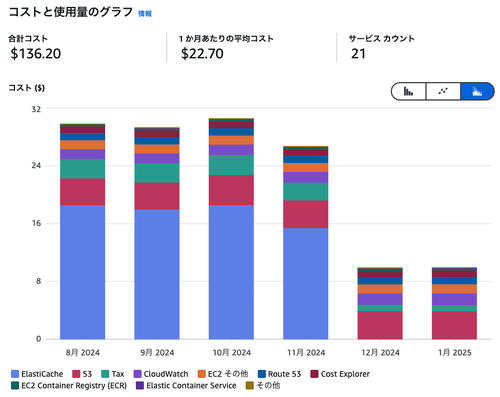
Task: Click the Tax segment of 10月 2024 bar
Action: tap(231, 165)
